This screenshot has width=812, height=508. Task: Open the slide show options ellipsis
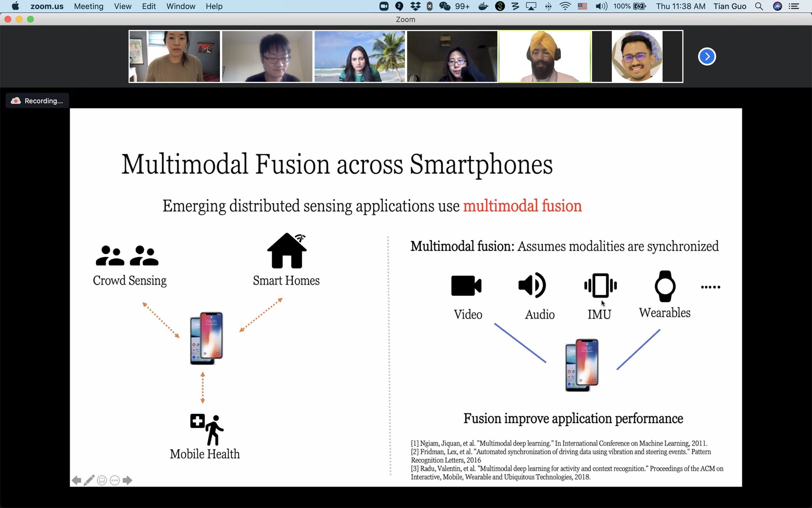coord(115,480)
